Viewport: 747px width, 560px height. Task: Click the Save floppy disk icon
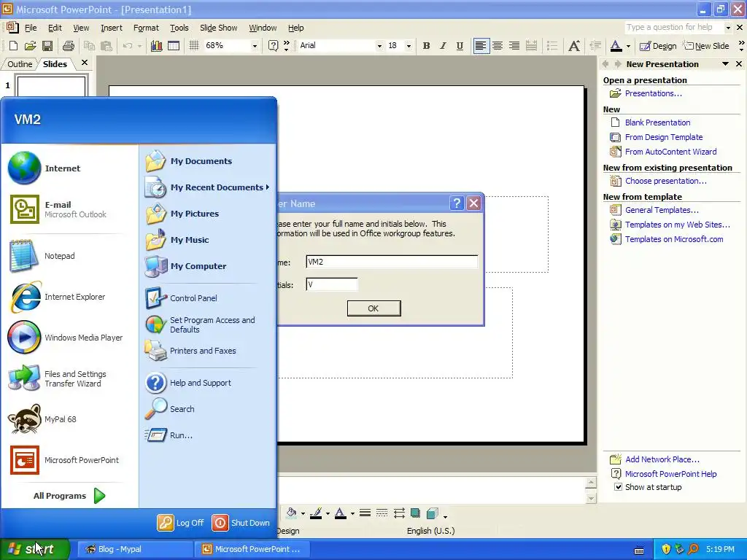(x=47, y=46)
